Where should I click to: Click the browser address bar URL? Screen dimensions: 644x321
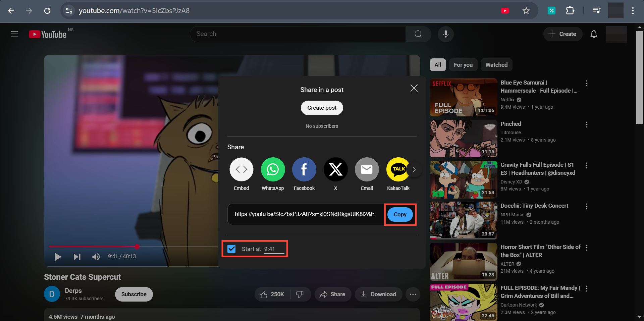coord(134,11)
